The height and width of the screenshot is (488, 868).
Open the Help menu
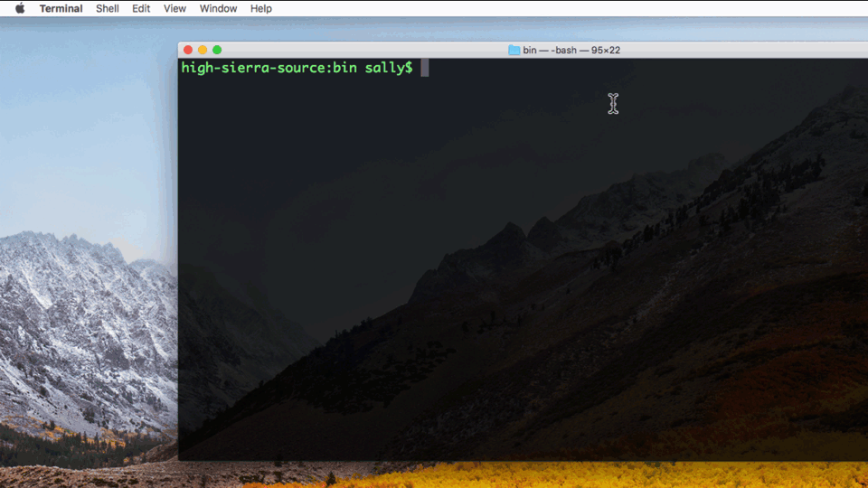click(x=260, y=8)
